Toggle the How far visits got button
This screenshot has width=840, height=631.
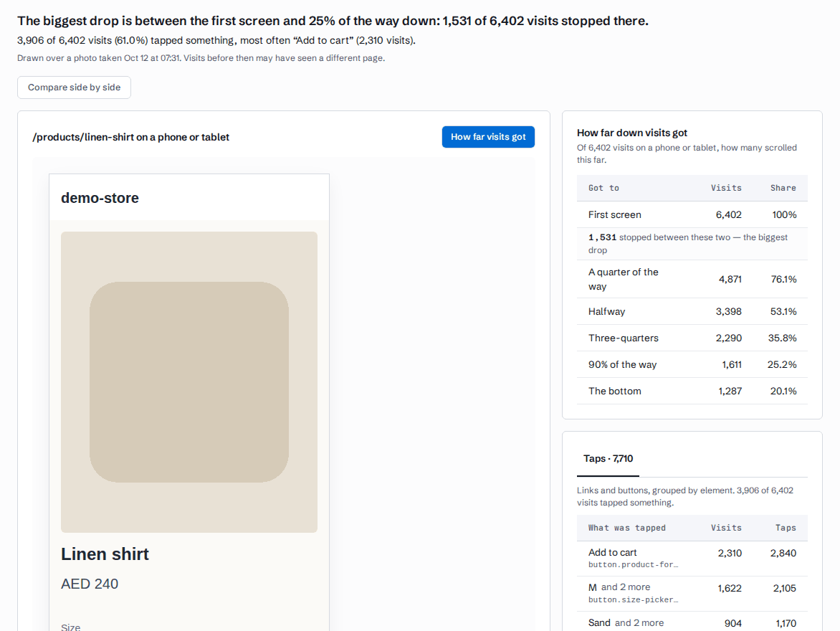488,137
